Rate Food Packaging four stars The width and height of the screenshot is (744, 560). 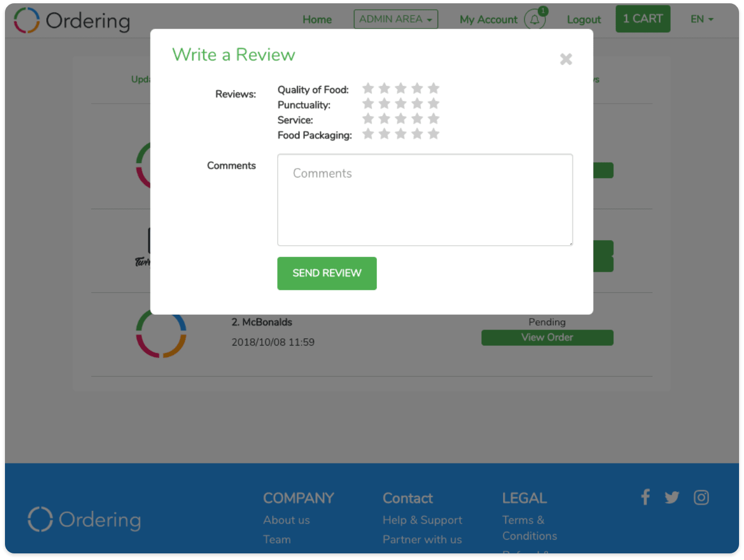coord(417,134)
